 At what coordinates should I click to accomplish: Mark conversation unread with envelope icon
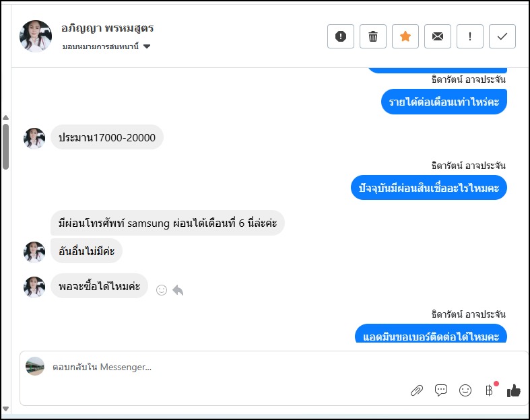437,36
